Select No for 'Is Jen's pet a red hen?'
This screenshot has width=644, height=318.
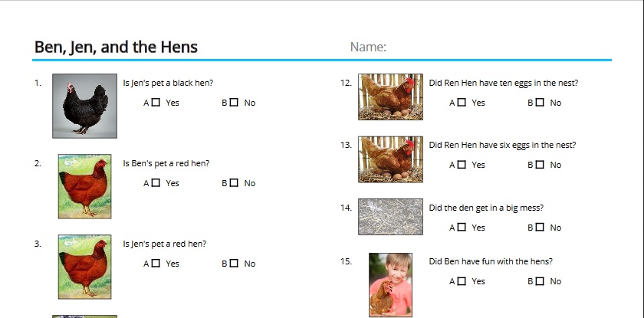point(234,264)
